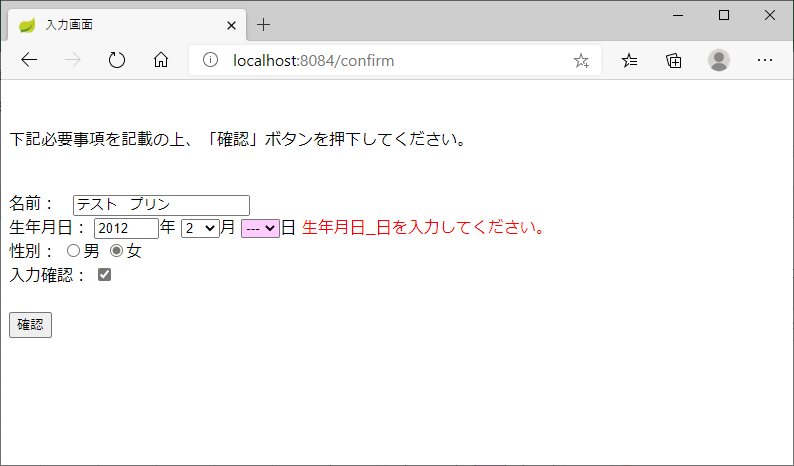Viewport: 794px width, 466px height.
Task: Open browser settings and more menu
Action: tap(765, 60)
